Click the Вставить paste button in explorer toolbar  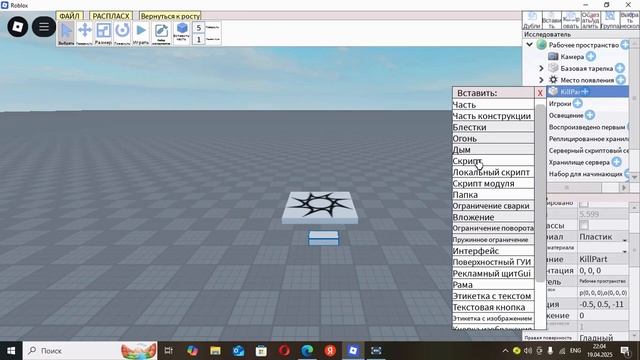tap(551, 20)
